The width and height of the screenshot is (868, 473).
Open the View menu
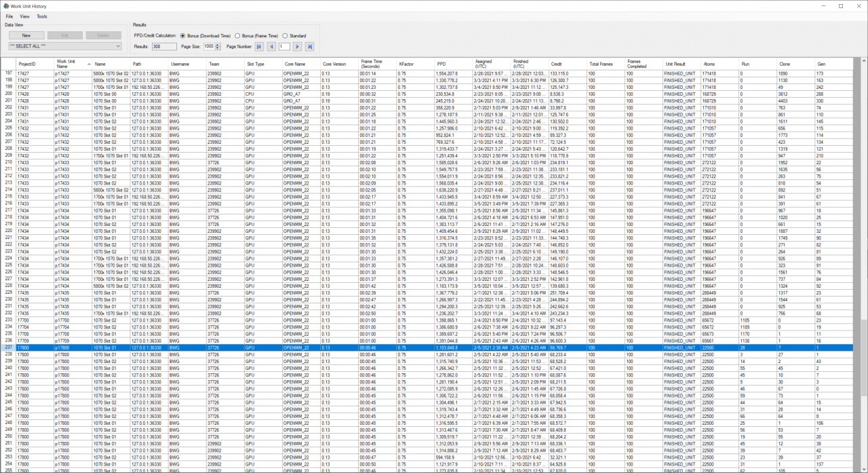click(24, 16)
